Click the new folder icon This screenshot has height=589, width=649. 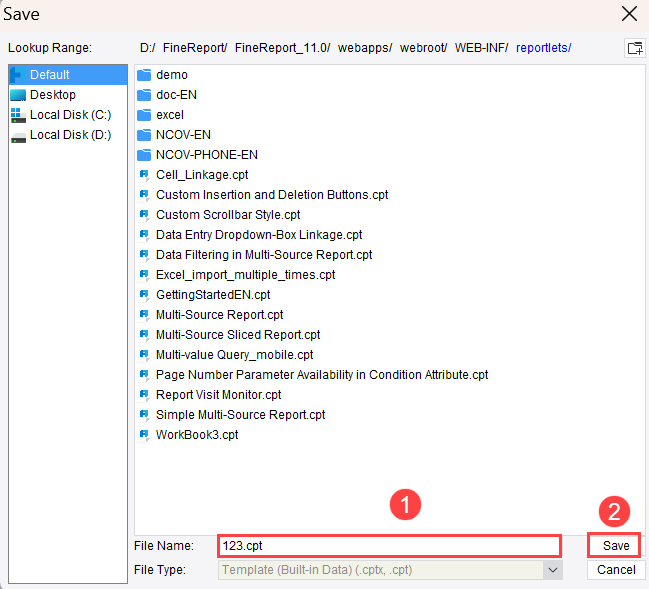coord(635,48)
